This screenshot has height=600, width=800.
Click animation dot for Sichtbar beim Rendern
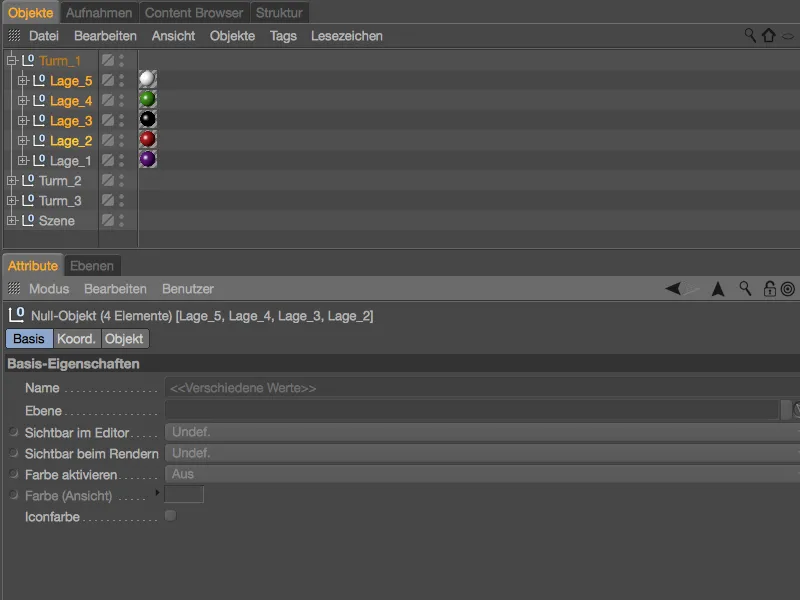pos(14,453)
